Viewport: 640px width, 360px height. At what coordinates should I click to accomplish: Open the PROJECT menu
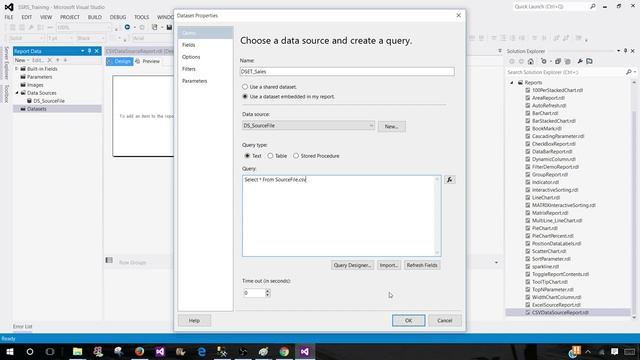coord(70,17)
